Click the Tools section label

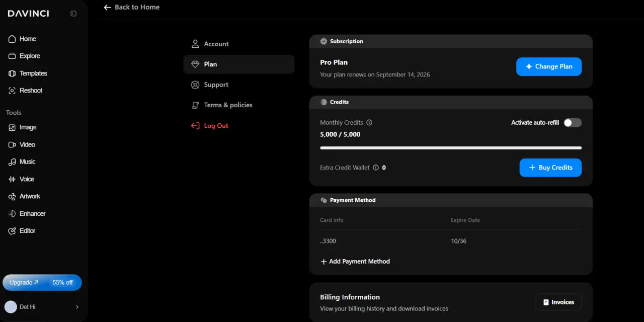[14, 113]
